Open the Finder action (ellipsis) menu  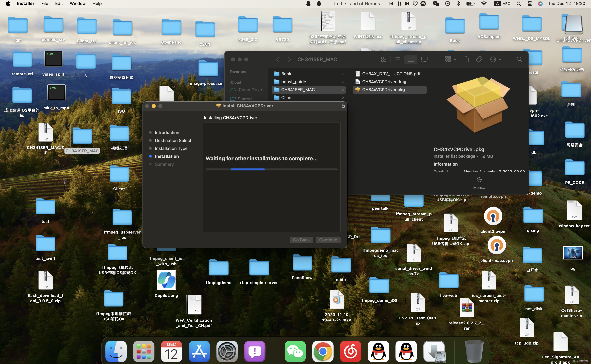(x=496, y=59)
